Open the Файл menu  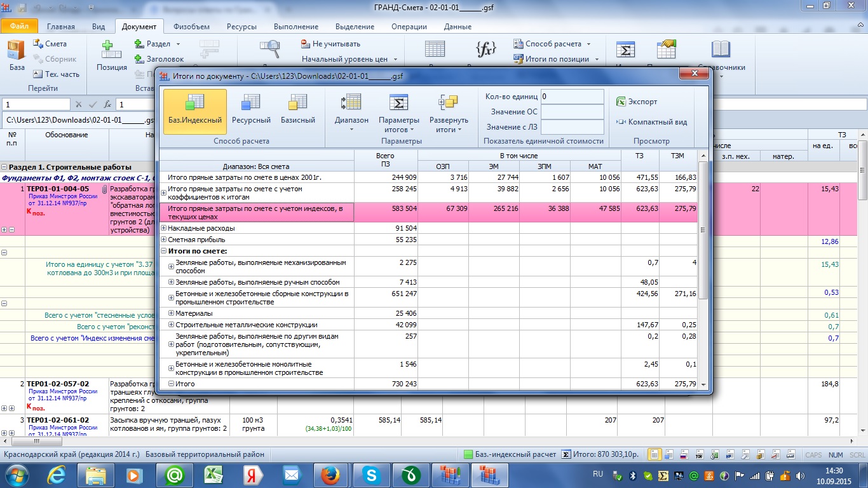19,27
